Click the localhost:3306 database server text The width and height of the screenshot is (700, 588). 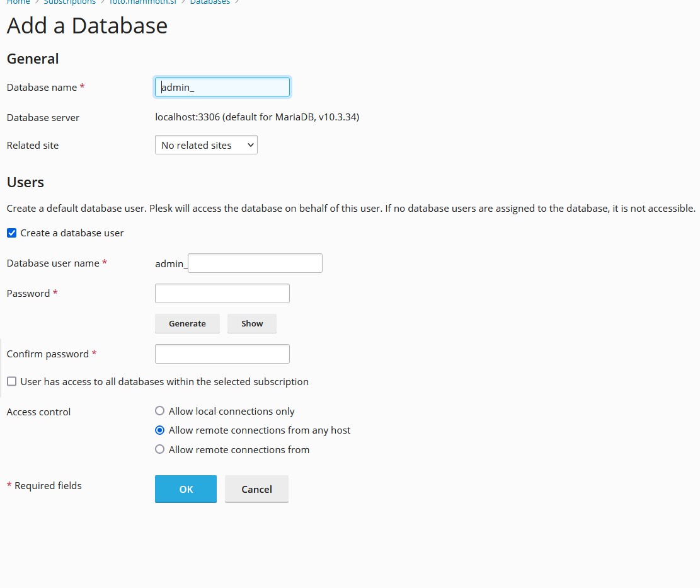pos(257,117)
